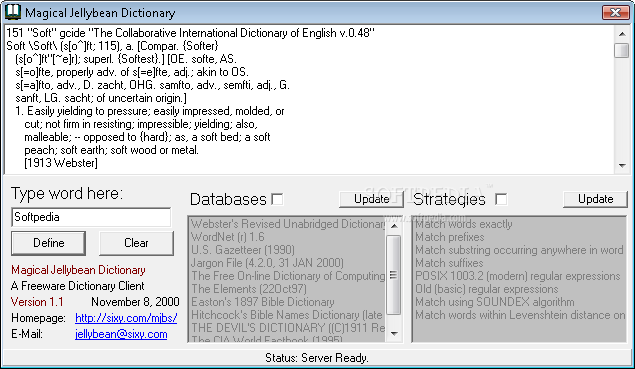Close the Magical Jellybean Dictionary window

(x=615, y=13)
